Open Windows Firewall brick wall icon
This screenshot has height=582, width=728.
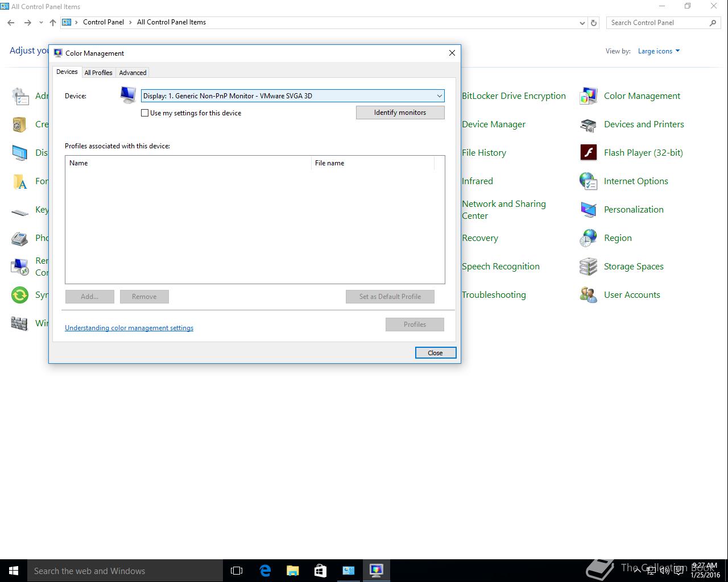19,323
